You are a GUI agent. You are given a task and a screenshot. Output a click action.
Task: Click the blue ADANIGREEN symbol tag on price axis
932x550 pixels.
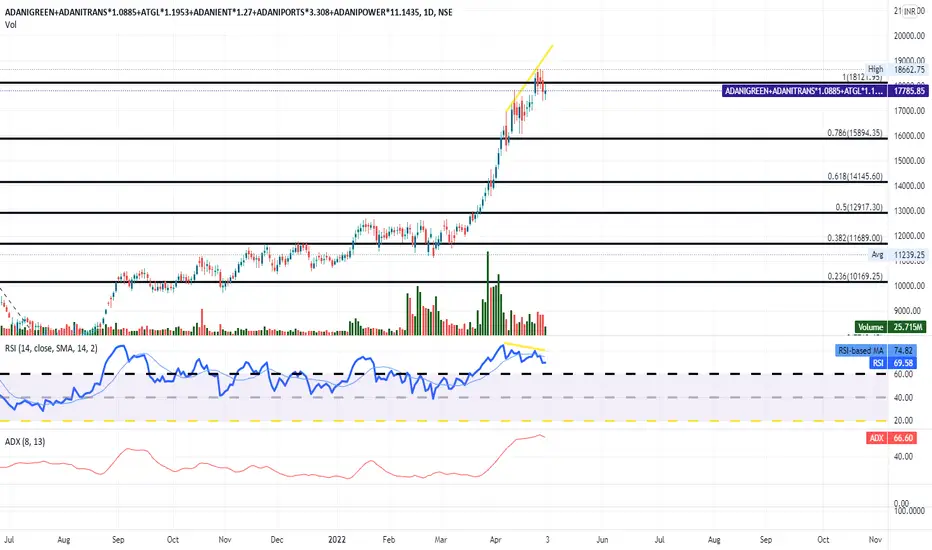coord(804,91)
